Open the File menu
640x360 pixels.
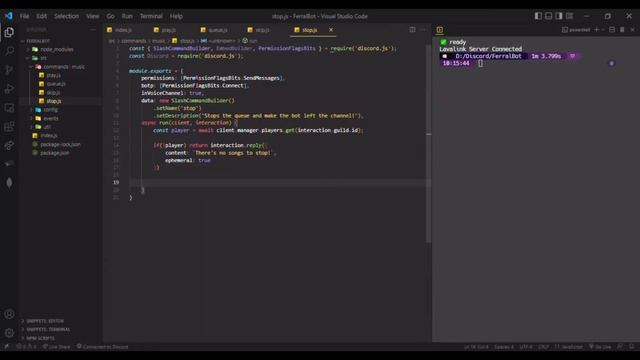(24, 16)
